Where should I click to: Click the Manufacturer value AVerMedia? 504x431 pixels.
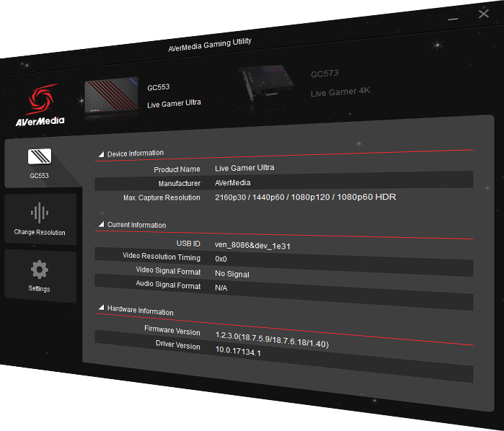(x=233, y=183)
